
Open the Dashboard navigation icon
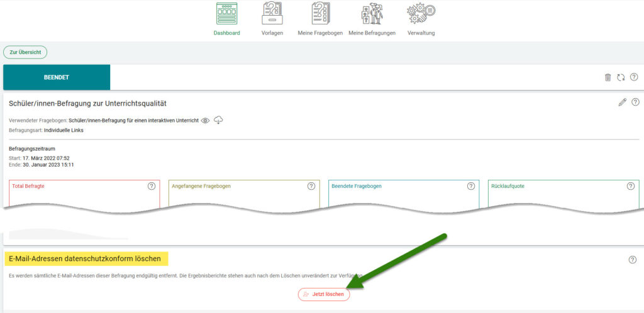coord(226,14)
